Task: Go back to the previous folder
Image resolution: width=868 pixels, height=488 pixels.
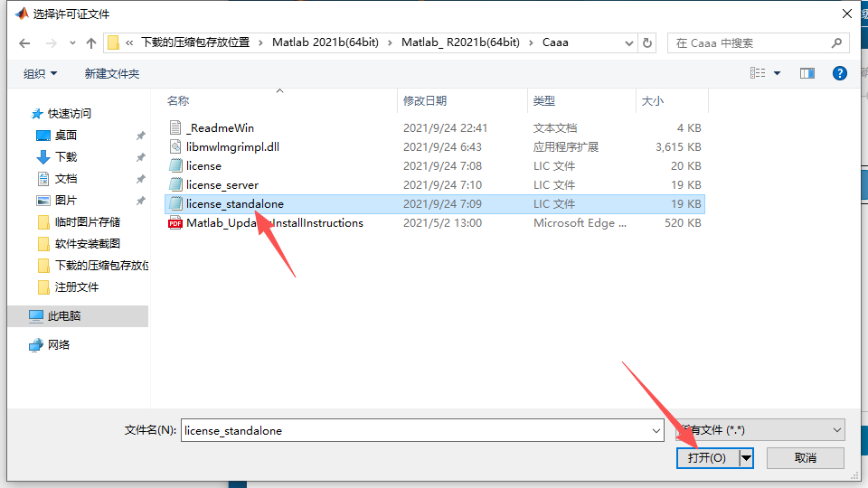Action: coord(24,43)
